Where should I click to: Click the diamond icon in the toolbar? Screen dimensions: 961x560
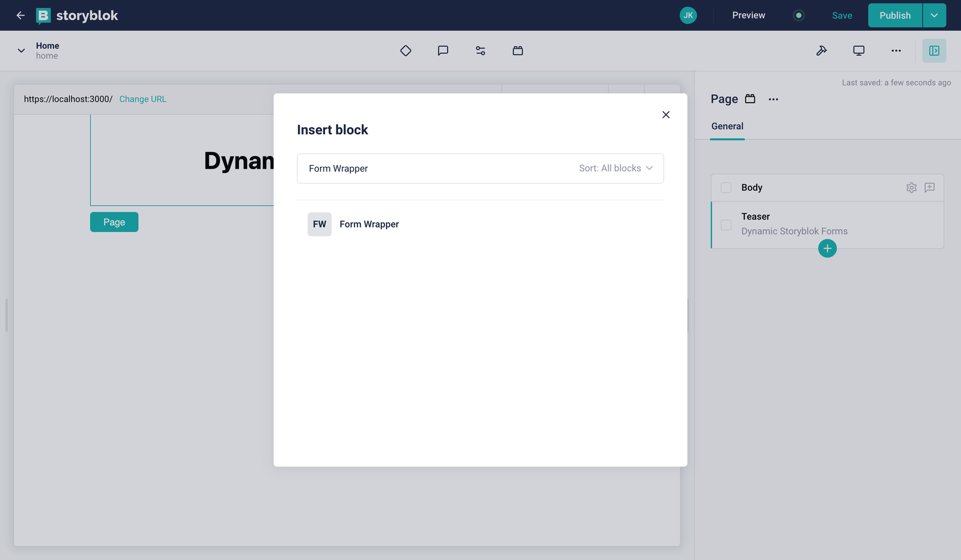tap(405, 51)
